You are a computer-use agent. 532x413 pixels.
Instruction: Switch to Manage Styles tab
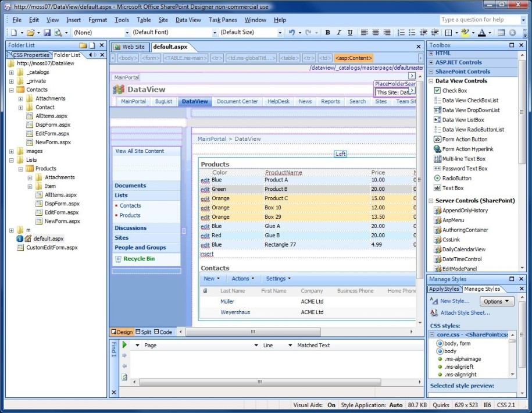[482, 289]
